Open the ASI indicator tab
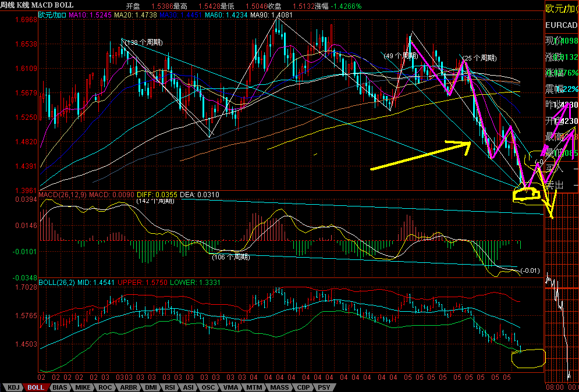Screen dimensions: 579x392 pyautogui.click(x=189, y=387)
